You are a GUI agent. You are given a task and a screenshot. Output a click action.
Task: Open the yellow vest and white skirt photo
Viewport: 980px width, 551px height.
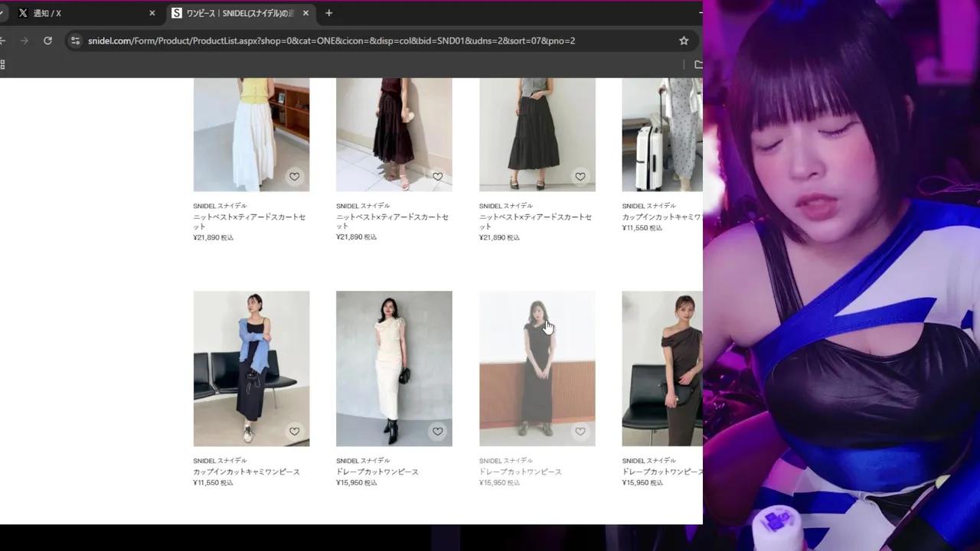pyautogui.click(x=251, y=134)
